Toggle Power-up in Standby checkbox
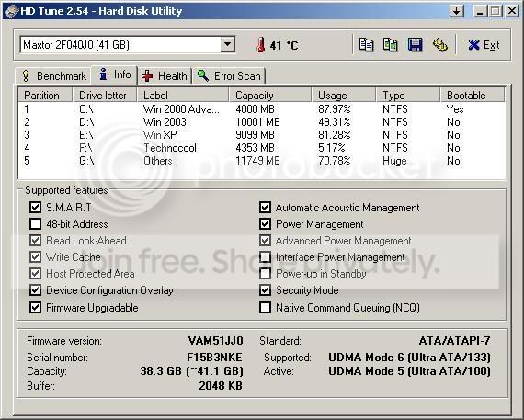Screen dimensions: 524x420 pos(265,274)
